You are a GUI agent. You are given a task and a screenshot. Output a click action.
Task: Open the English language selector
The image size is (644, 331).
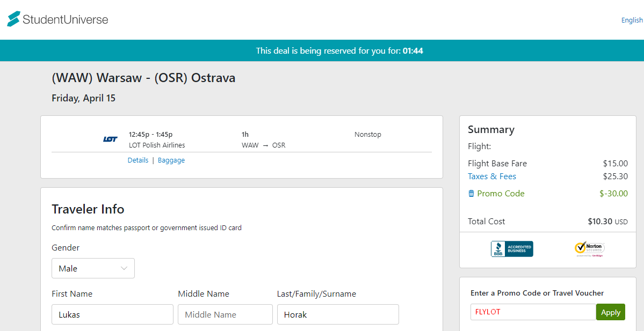(632, 20)
